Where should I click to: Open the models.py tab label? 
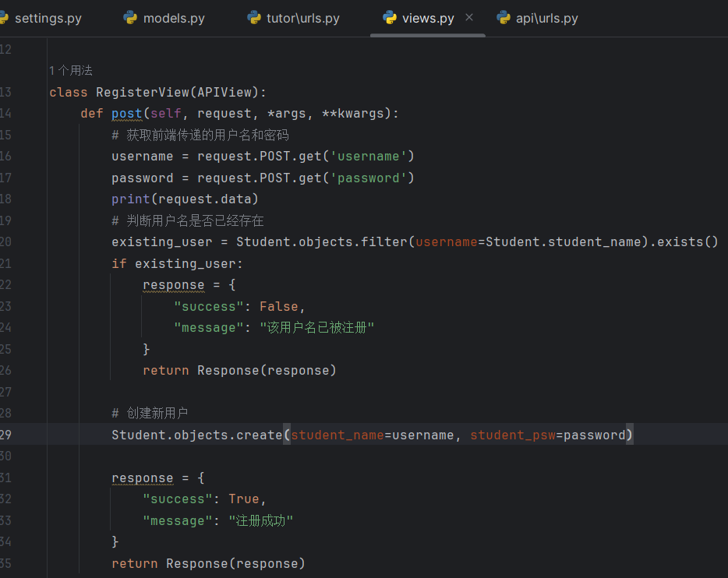coord(174,18)
